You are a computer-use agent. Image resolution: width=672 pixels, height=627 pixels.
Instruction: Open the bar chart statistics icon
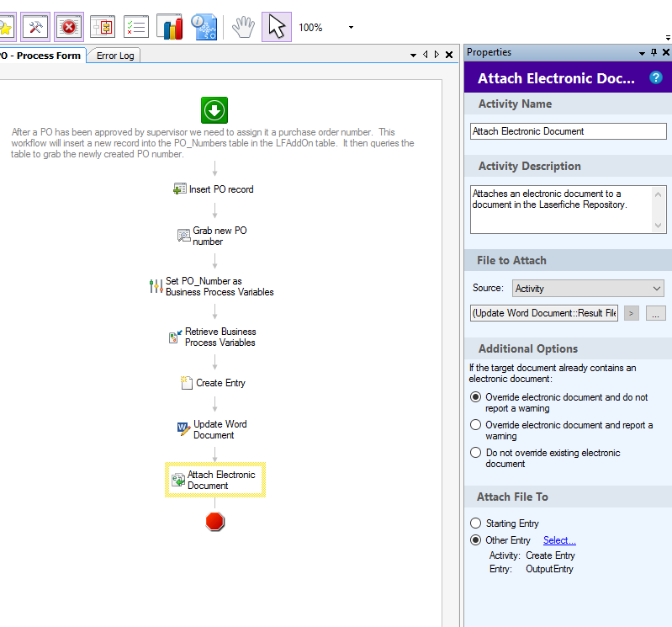[x=170, y=28]
